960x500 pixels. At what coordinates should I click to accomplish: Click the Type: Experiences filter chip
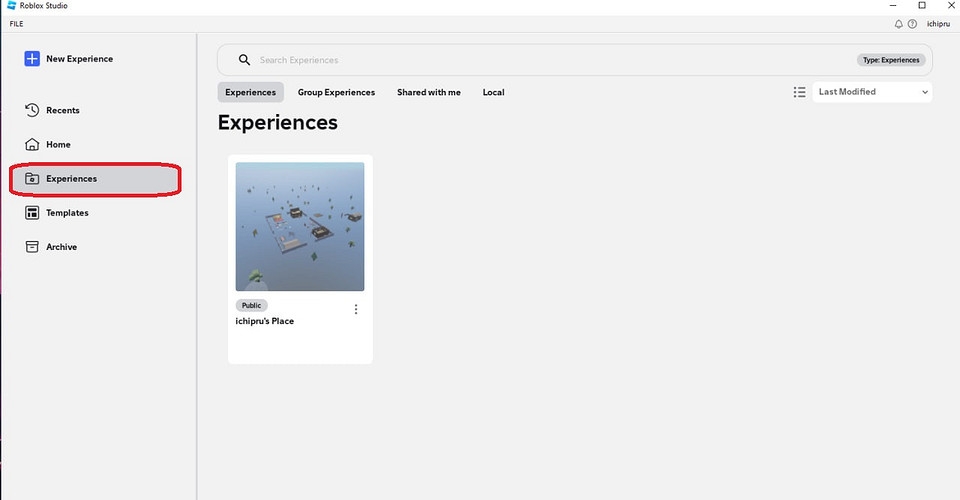(x=891, y=60)
